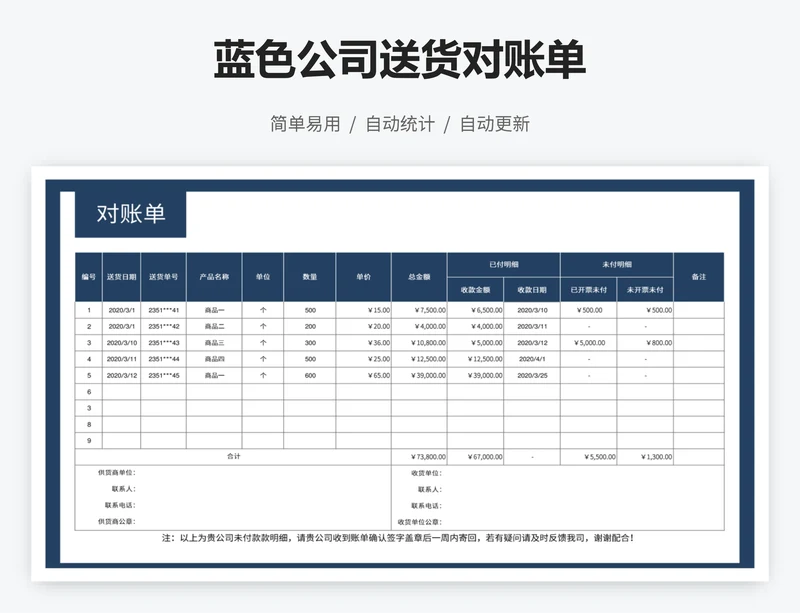Screen dimensions: 800x613
Task: Select the 产品名称 column header
Action: click(214, 277)
